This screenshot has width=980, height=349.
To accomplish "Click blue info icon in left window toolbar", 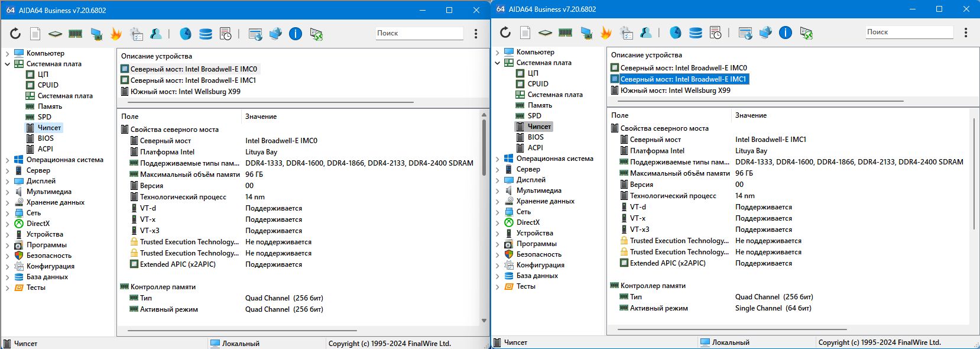I will [x=296, y=34].
